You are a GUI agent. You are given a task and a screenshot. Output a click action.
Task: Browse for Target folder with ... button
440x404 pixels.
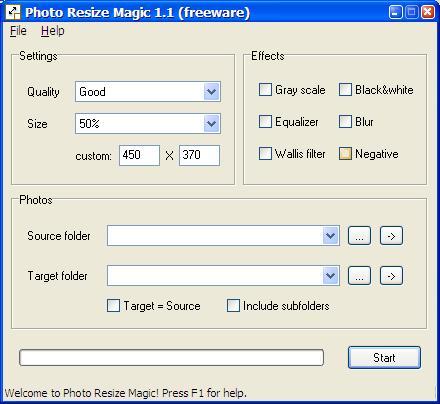(x=359, y=276)
